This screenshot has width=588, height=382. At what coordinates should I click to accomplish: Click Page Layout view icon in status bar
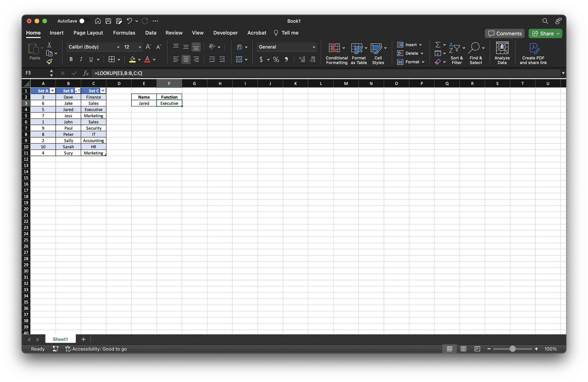[463, 349]
